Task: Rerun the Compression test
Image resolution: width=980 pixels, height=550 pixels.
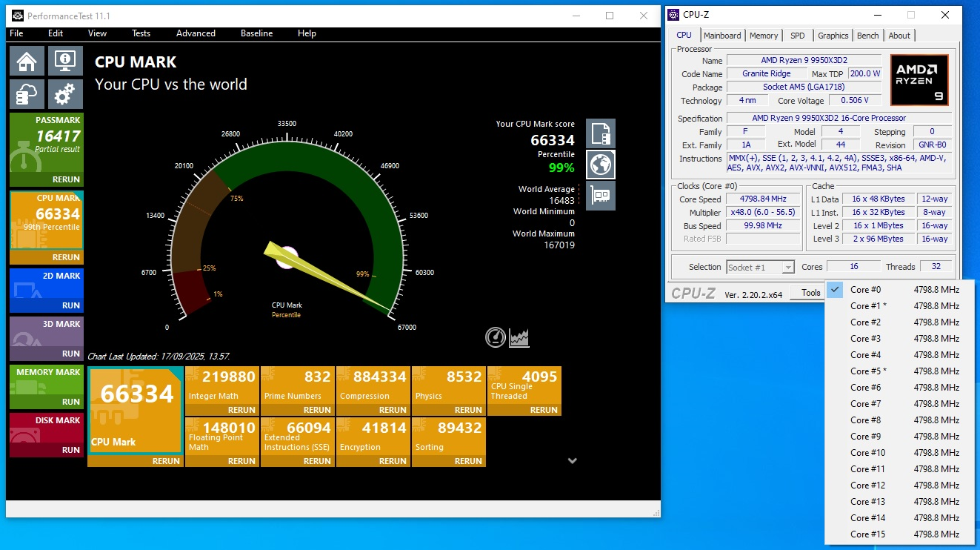Action: point(393,410)
